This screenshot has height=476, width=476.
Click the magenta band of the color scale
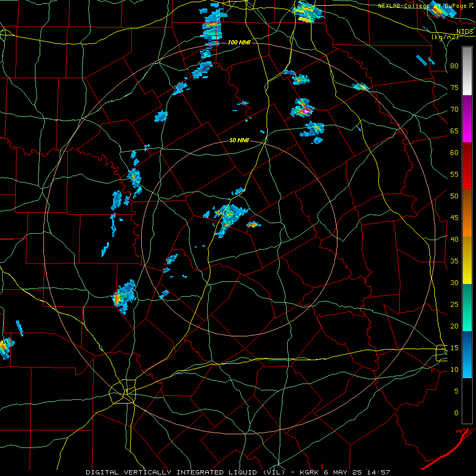coord(467,118)
